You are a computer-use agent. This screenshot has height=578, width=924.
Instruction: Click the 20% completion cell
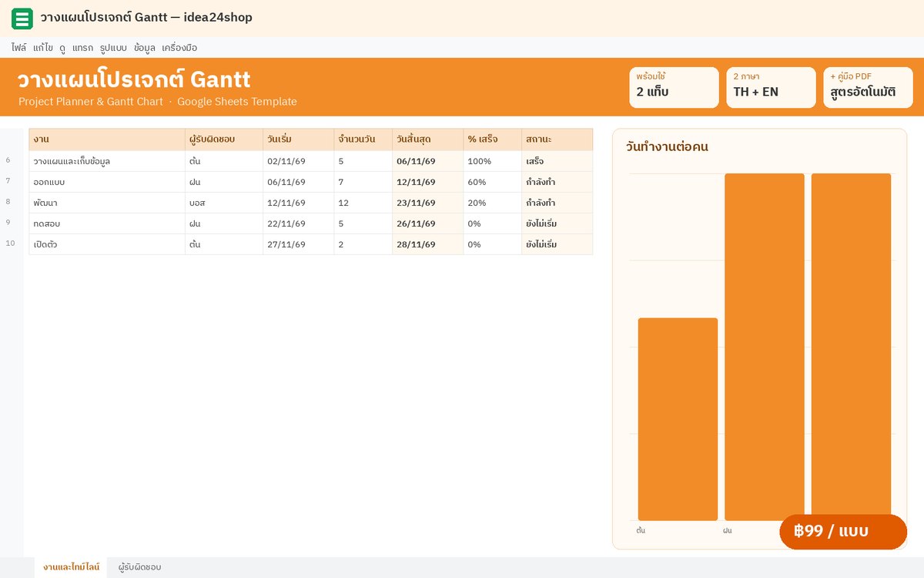pos(493,203)
